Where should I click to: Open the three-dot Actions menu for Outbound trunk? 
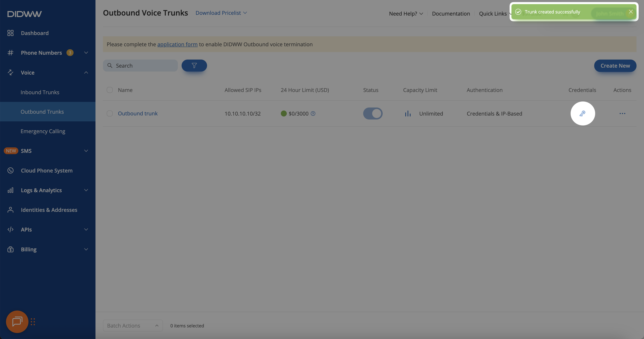coord(622,113)
